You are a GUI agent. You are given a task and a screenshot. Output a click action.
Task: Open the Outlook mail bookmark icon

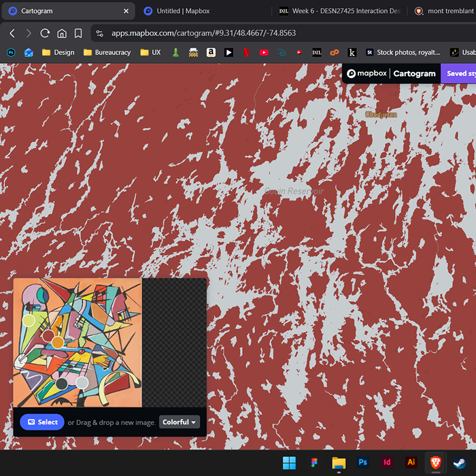[29, 52]
